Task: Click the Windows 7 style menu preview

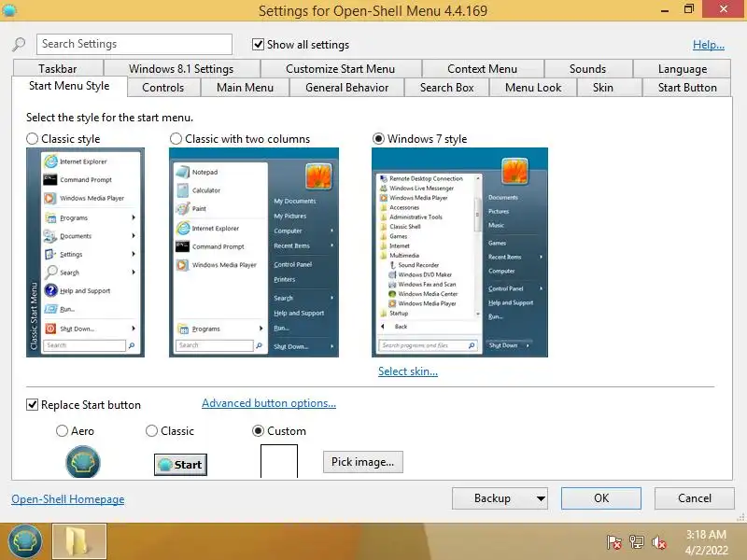Action: click(x=459, y=252)
